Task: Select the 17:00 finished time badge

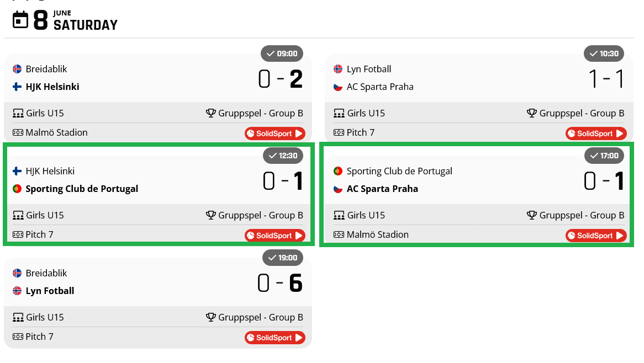Action: (x=604, y=156)
